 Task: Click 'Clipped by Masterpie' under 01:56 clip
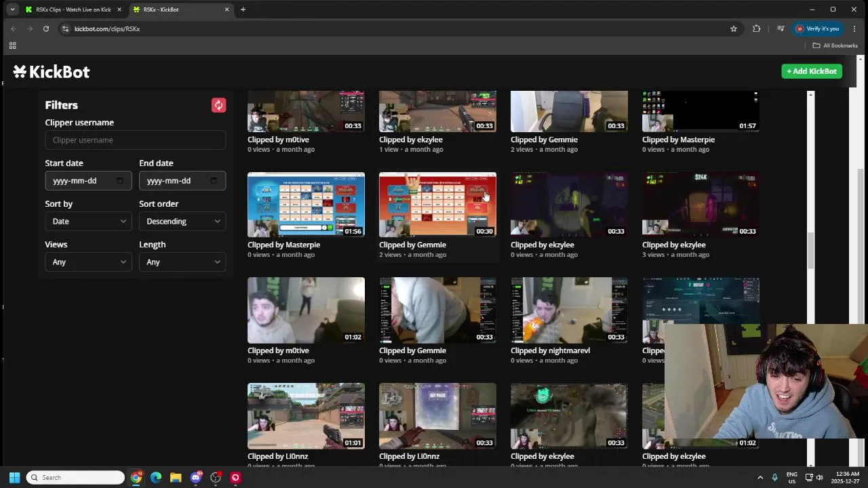283,245
